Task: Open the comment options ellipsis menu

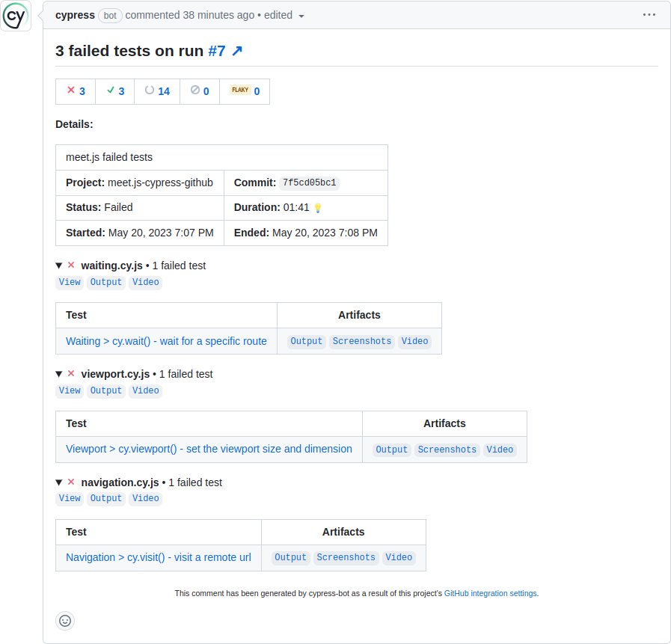Action: 649,15
